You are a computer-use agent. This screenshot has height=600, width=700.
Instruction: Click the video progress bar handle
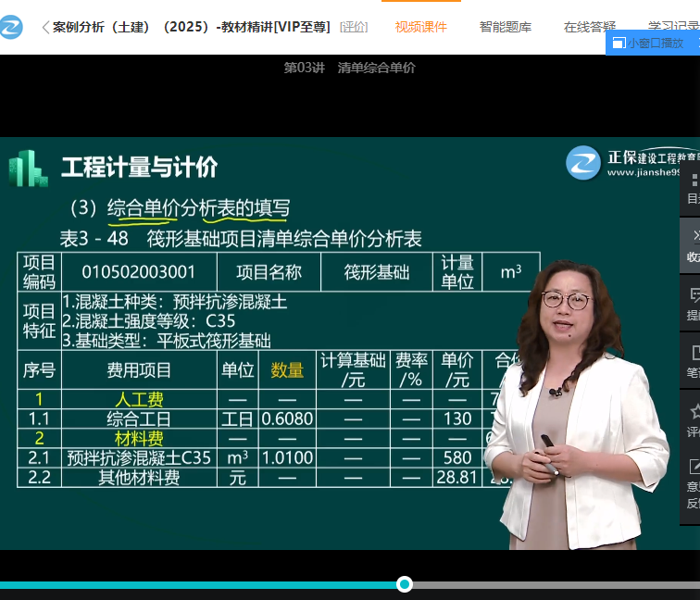point(405,584)
